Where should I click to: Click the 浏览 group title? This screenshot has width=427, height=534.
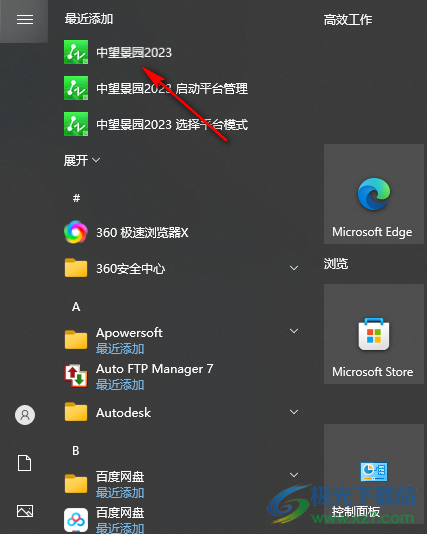pos(336,264)
